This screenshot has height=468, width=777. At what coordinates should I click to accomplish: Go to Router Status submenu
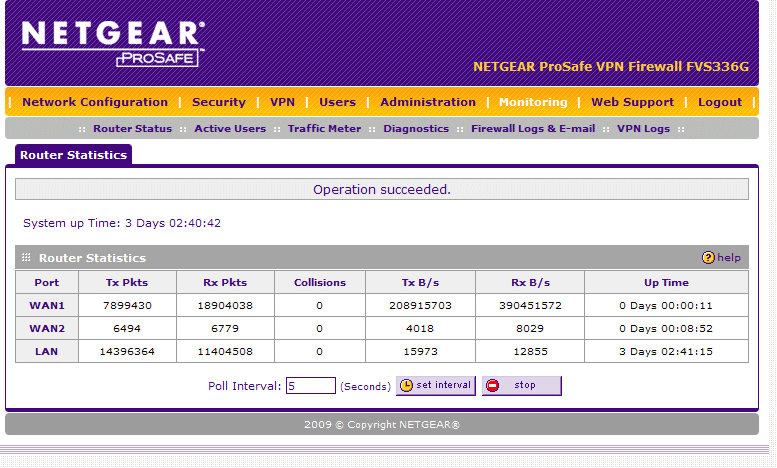coord(133,129)
